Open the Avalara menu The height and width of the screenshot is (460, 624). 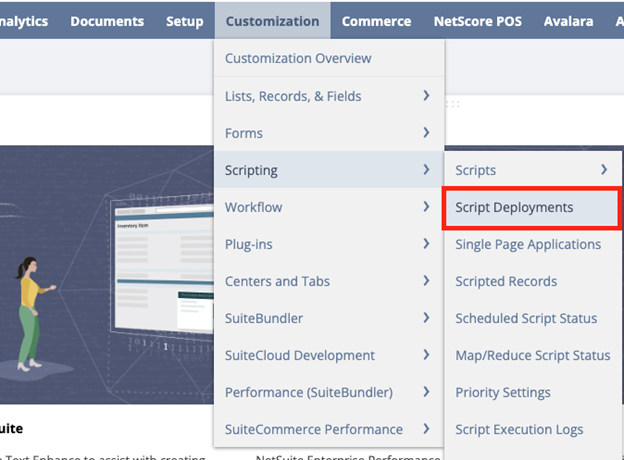pyautogui.click(x=568, y=21)
